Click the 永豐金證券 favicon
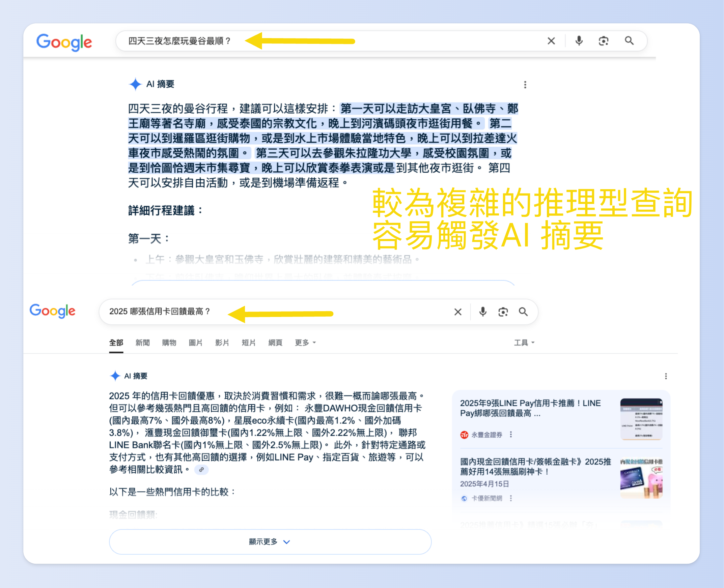Image resolution: width=724 pixels, height=588 pixels. point(464,435)
